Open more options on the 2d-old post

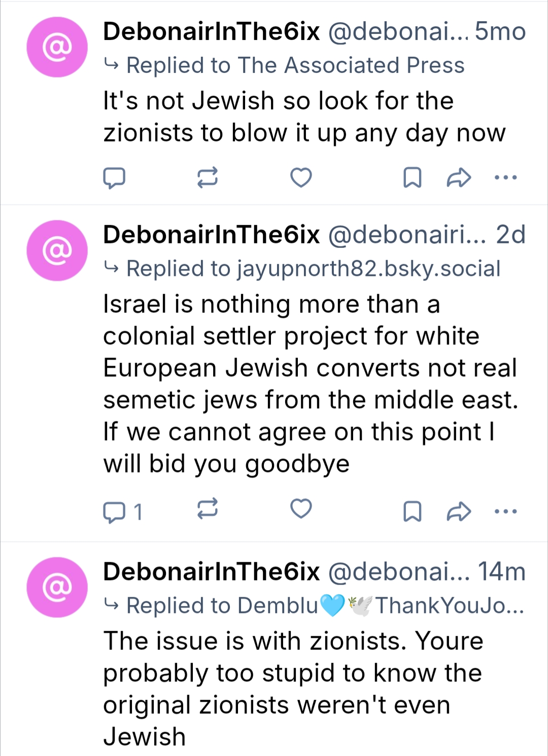tap(505, 511)
